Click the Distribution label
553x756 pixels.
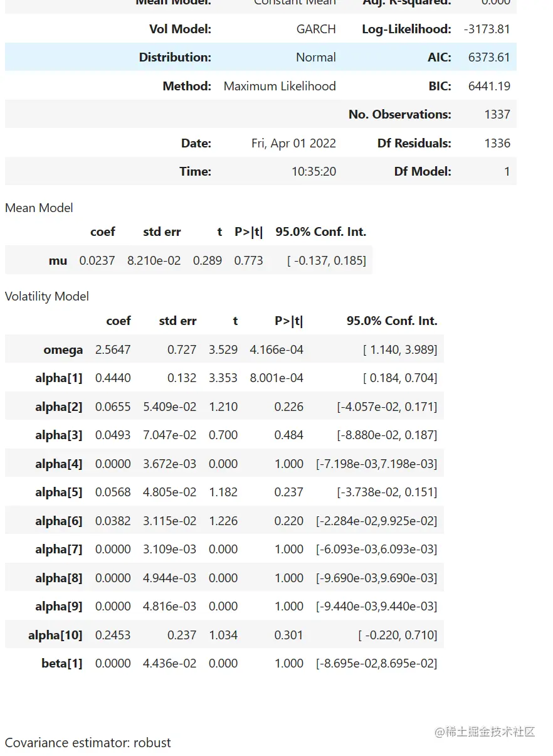tap(175, 57)
